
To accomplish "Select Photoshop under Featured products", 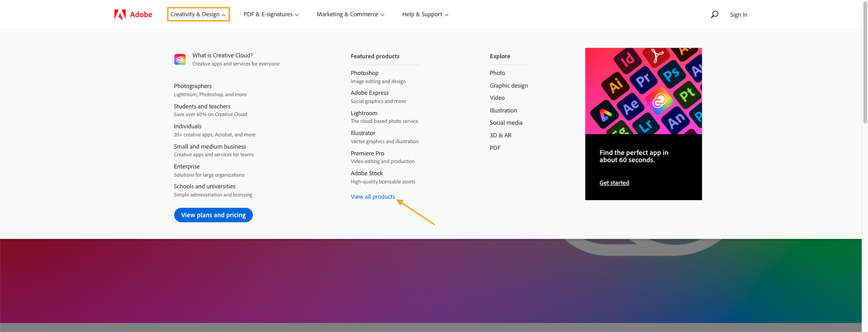I will pyautogui.click(x=365, y=73).
